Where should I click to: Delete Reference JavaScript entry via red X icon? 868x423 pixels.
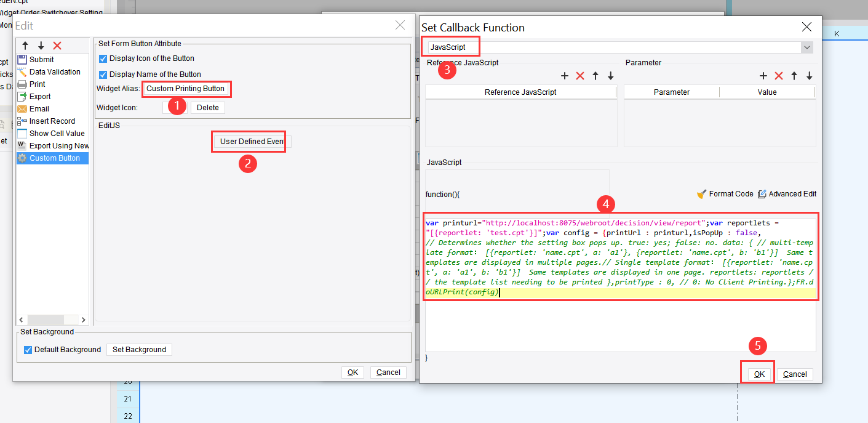click(x=579, y=76)
